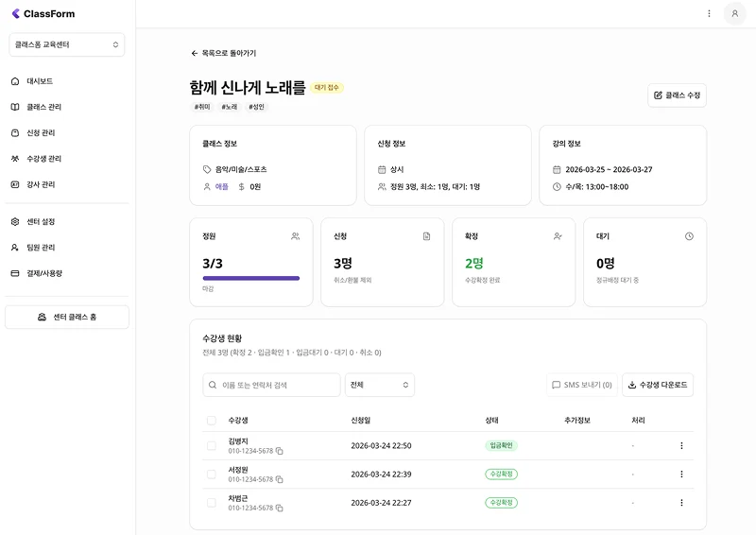
Task: Click the 수강생 현황 section heading
Action: click(x=222, y=338)
